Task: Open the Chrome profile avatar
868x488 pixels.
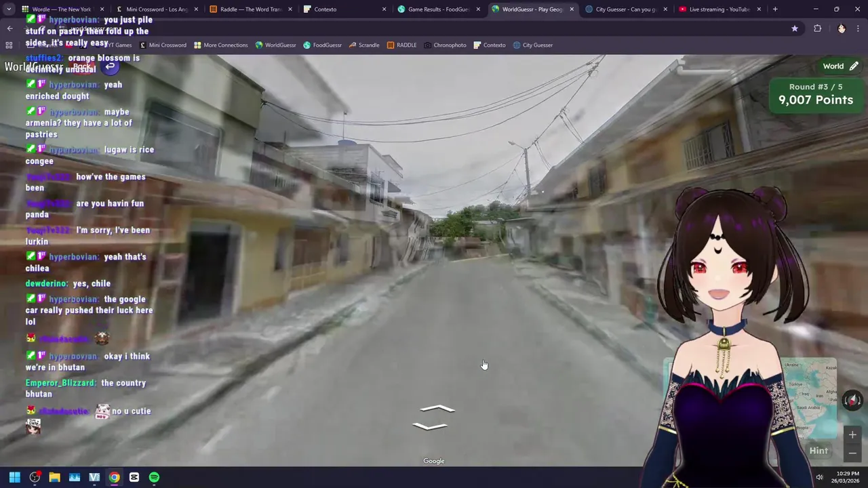Action: [842, 28]
